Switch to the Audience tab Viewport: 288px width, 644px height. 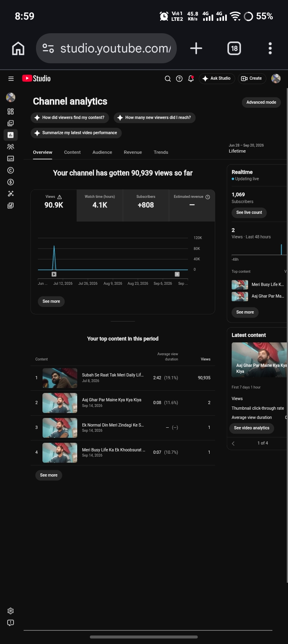102,152
